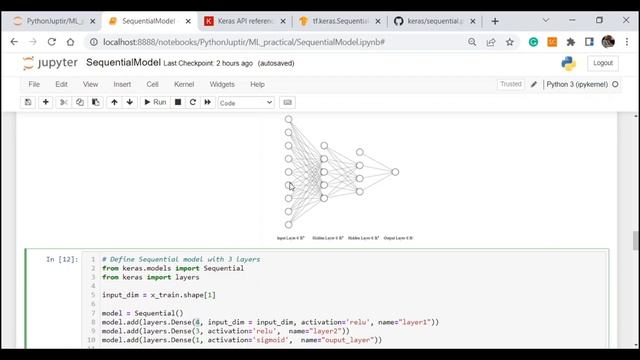The width and height of the screenshot is (640, 360).
Task: Click the address bar URL
Action: pos(244,42)
